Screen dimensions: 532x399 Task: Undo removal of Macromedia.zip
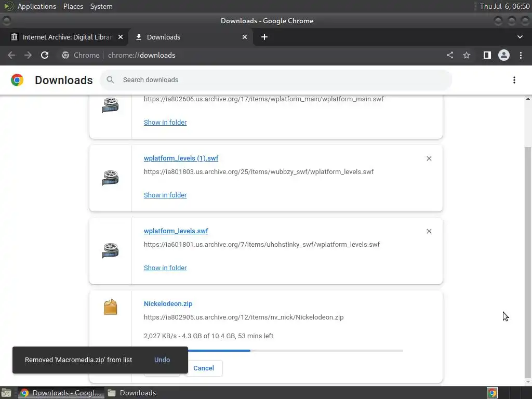coord(162,360)
